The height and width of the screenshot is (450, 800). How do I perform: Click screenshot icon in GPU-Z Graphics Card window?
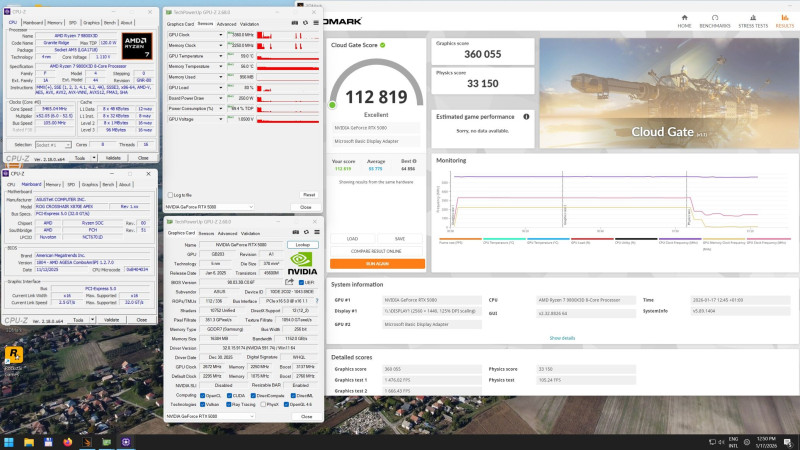pos(295,232)
